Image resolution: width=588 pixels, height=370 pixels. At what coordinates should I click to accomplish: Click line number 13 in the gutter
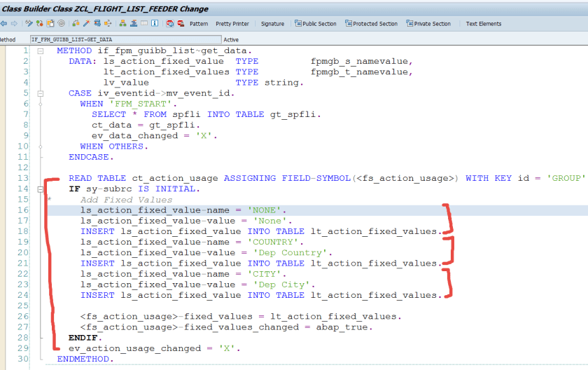pyautogui.click(x=23, y=178)
